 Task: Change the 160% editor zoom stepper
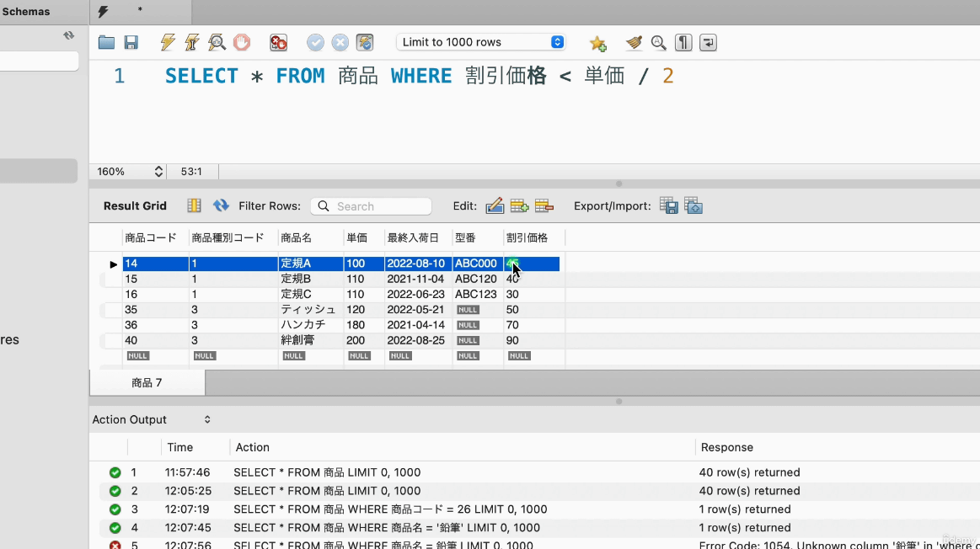(158, 171)
